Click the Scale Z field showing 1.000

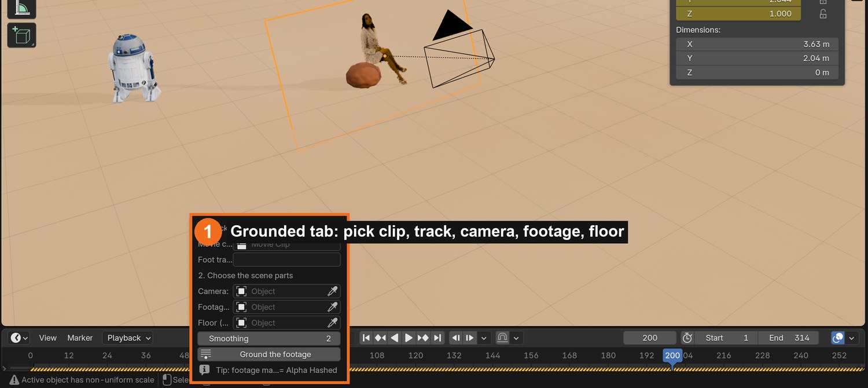738,13
